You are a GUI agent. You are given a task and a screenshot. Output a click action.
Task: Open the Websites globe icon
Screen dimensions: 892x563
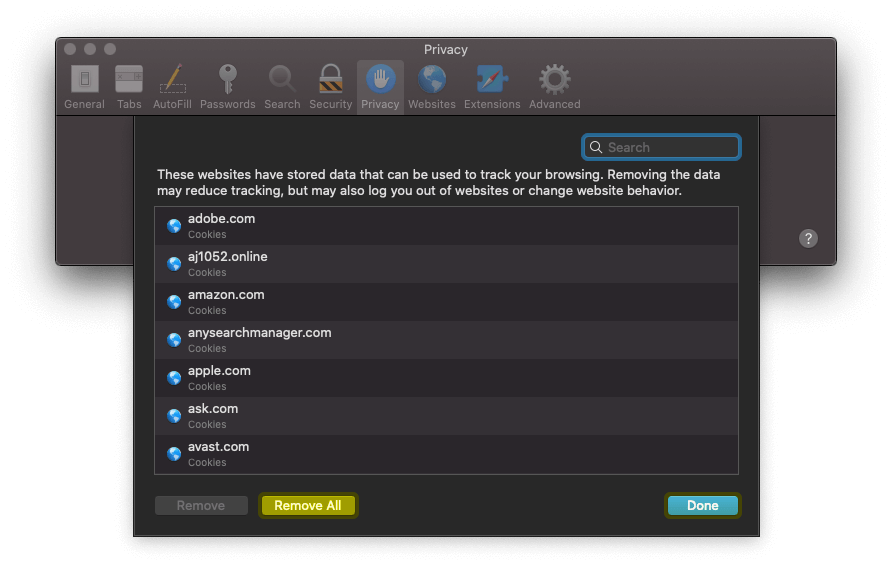(x=432, y=80)
